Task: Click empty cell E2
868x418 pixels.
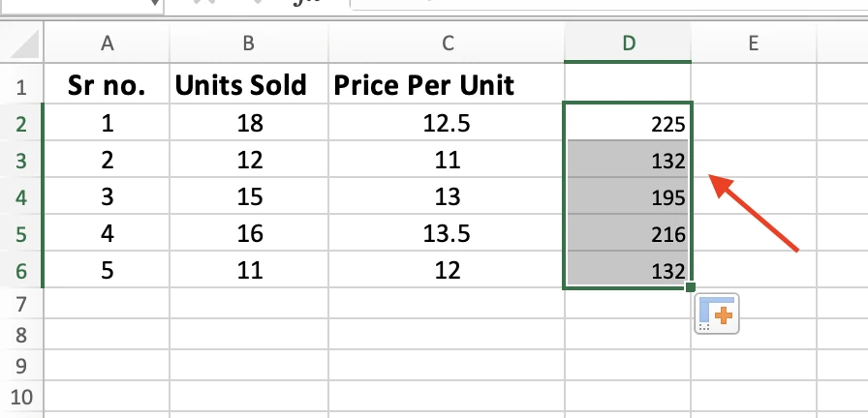Action: [754, 124]
